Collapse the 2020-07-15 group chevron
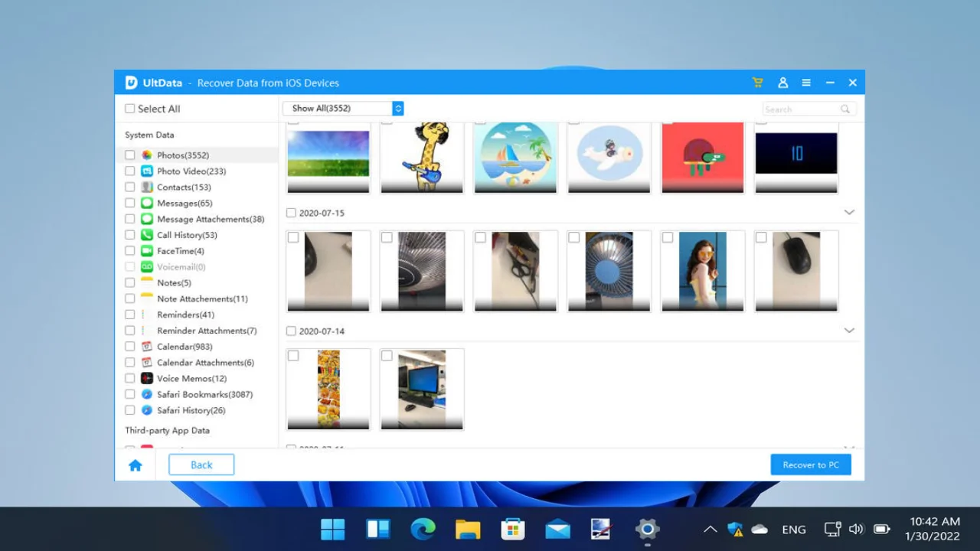The image size is (980, 551). point(849,212)
